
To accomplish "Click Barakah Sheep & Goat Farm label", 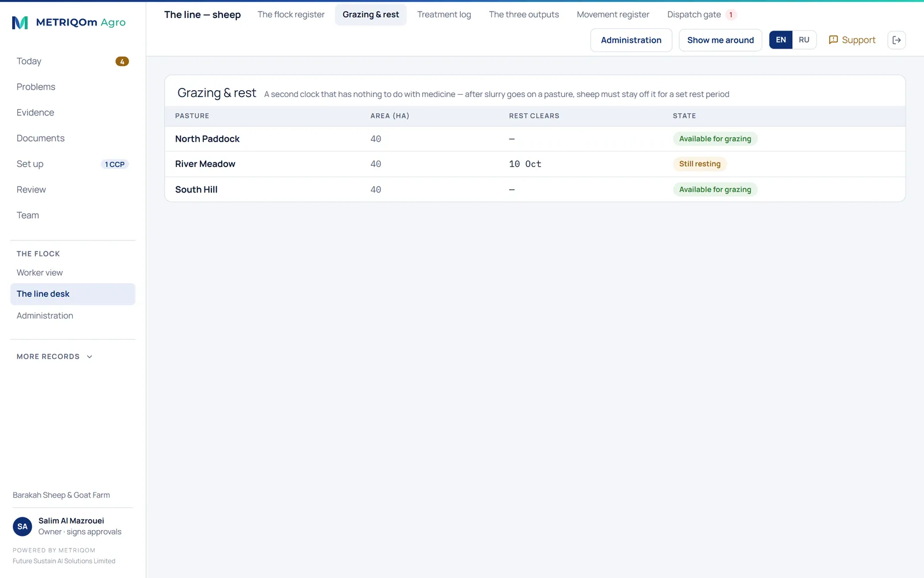I will click(61, 495).
